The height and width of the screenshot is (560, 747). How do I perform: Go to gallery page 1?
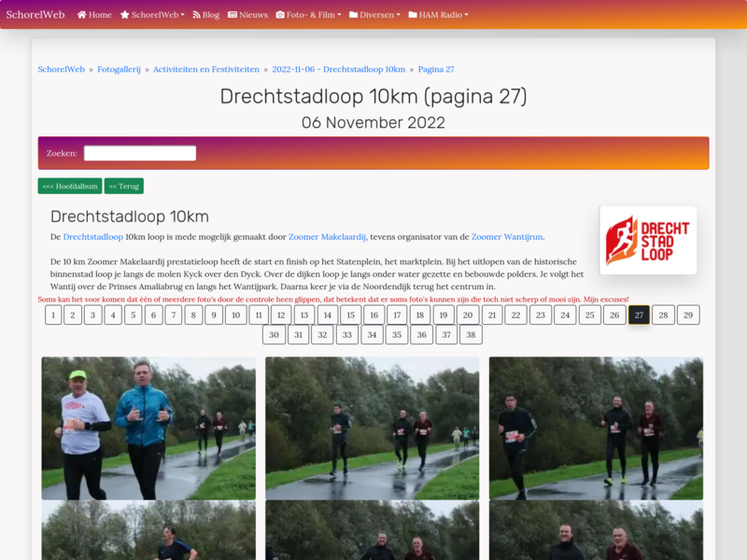click(53, 315)
